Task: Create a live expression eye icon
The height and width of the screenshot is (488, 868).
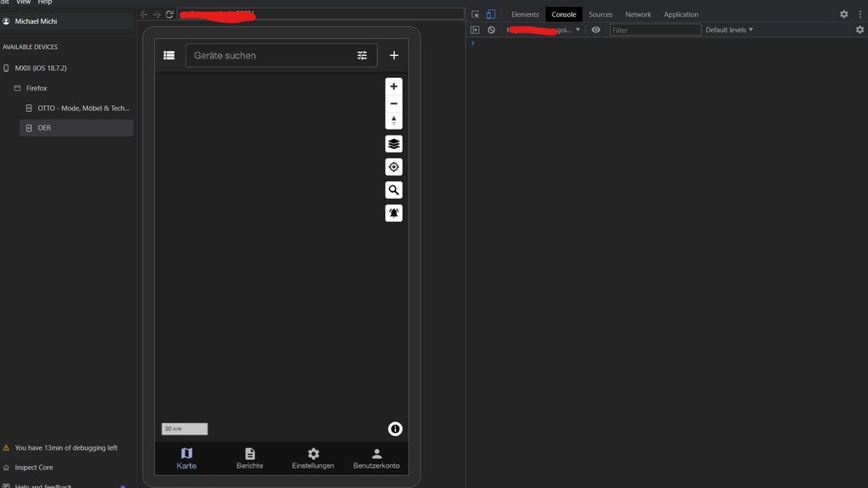Action: [596, 30]
